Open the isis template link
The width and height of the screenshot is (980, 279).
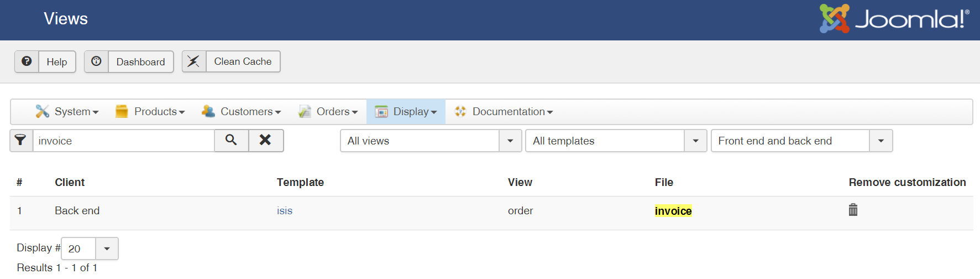click(x=285, y=211)
